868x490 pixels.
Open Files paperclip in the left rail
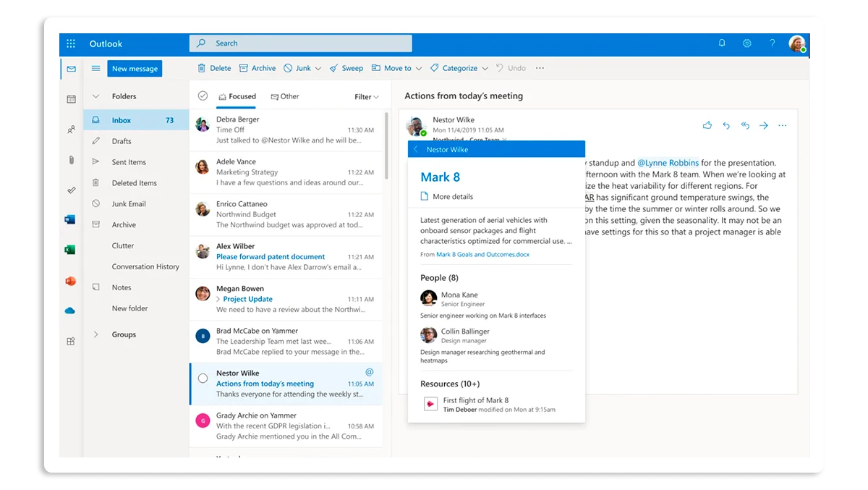click(x=71, y=160)
